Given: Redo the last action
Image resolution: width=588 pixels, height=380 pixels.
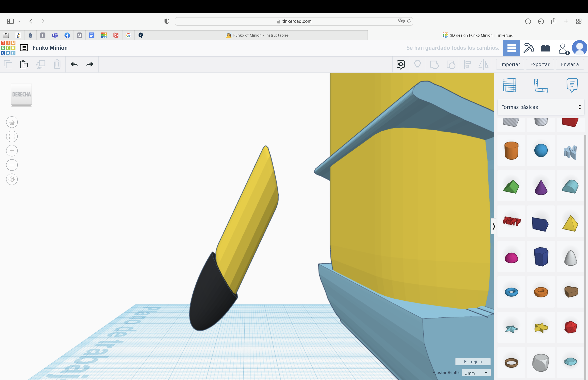Looking at the screenshot, I should tap(90, 64).
